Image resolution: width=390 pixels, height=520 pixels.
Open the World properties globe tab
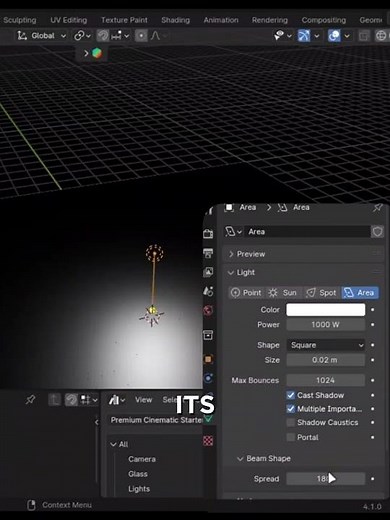click(208, 310)
